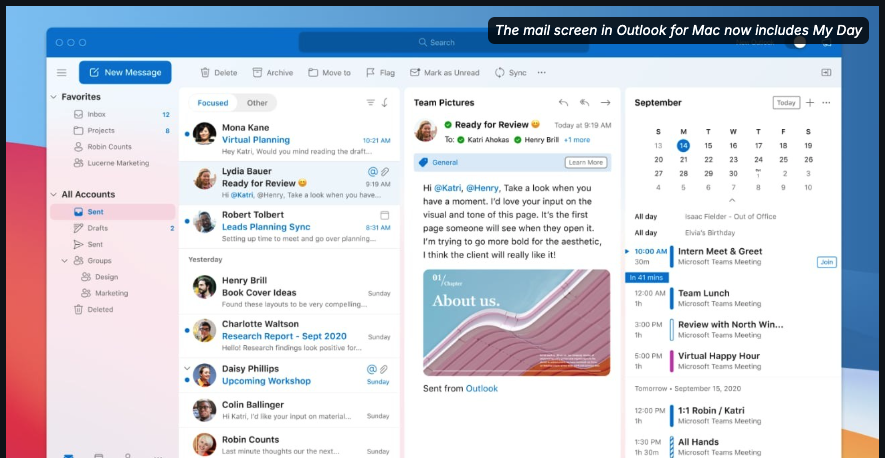Screen dimensions: 885x458
Task: Click the Delete toolbar button
Action: pyautogui.click(x=219, y=73)
